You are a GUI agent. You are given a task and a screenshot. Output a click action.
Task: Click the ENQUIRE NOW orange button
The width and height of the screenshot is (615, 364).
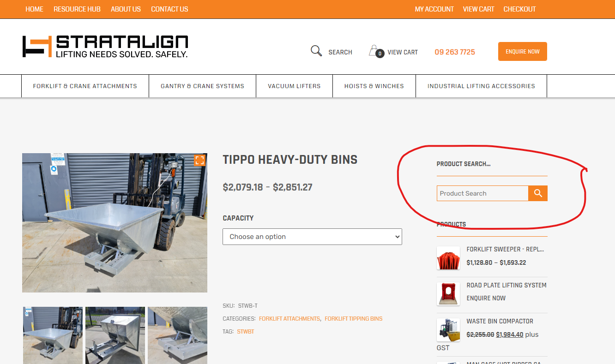coord(523,52)
